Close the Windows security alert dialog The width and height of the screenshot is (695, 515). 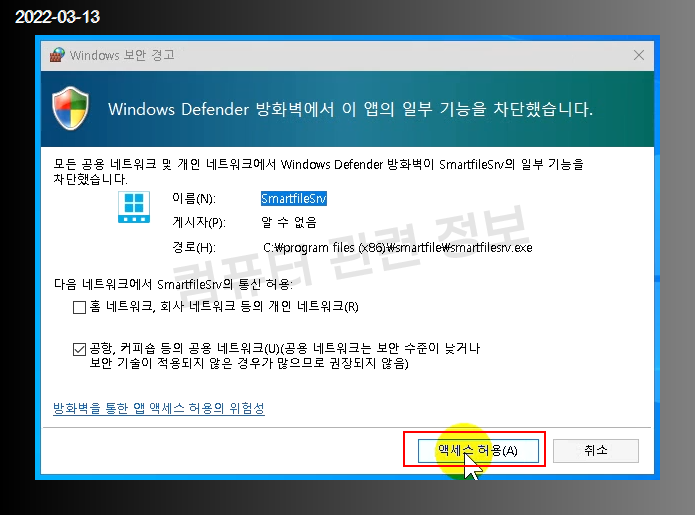pos(639,55)
